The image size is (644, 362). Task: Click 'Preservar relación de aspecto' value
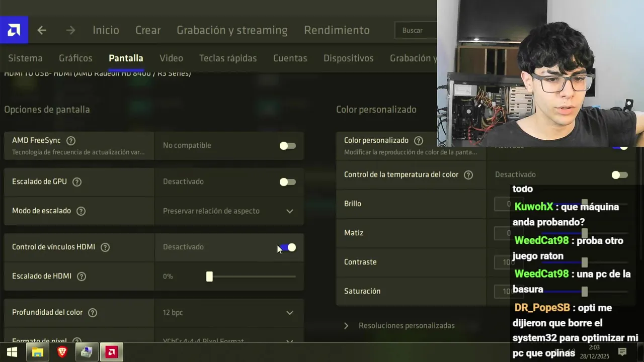tap(211, 211)
